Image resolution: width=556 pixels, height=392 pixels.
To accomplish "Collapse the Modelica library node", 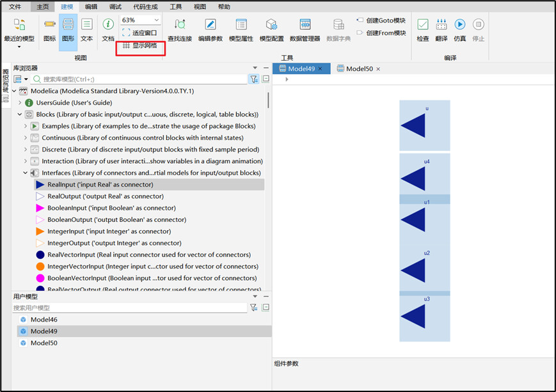I will point(14,91).
